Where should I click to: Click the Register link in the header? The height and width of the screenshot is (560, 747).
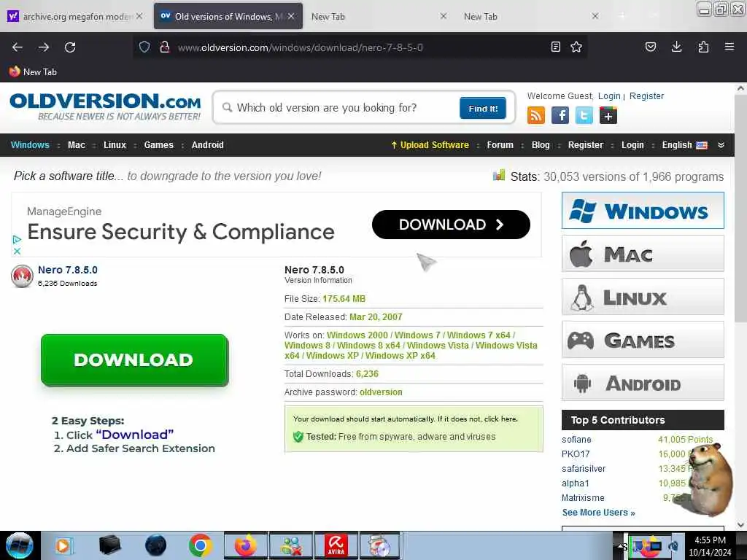(646, 96)
